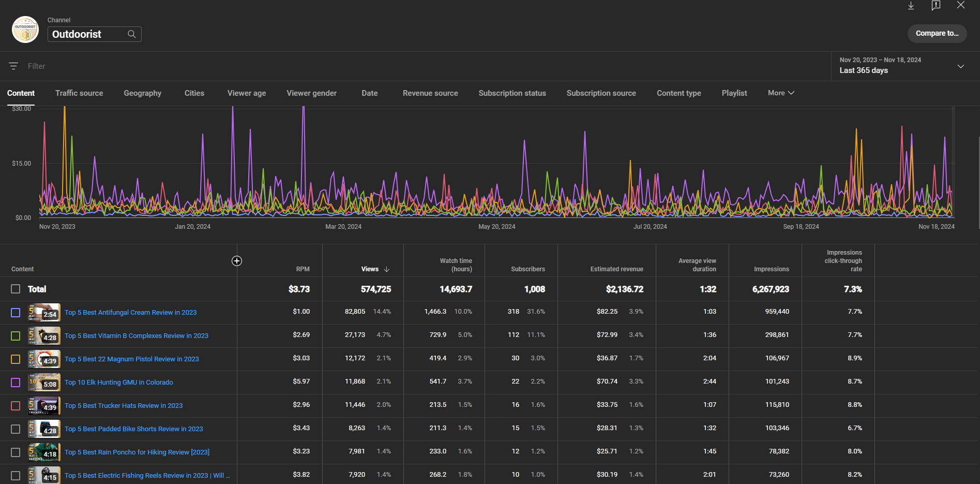Expand the More tabs dropdown
Image resolution: width=980 pixels, height=484 pixels.
coord(781,93)
